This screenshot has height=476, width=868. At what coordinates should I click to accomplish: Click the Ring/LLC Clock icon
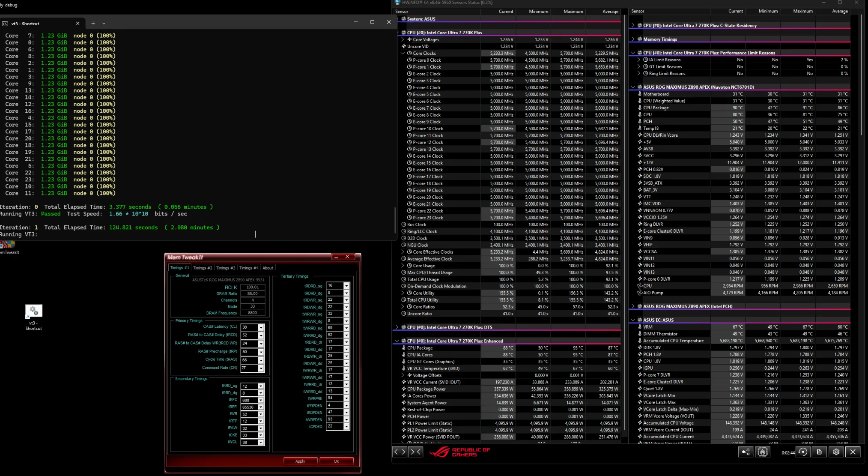coord(404,231)
